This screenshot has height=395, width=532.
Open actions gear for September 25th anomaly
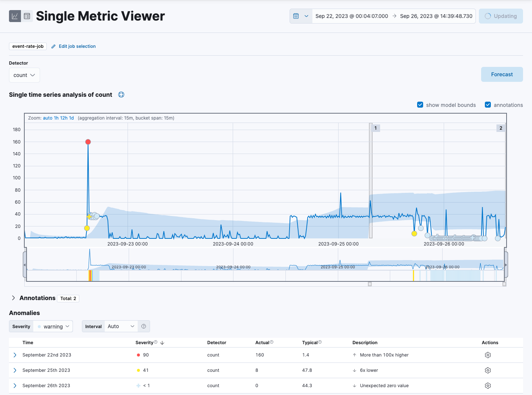[487, 370]
